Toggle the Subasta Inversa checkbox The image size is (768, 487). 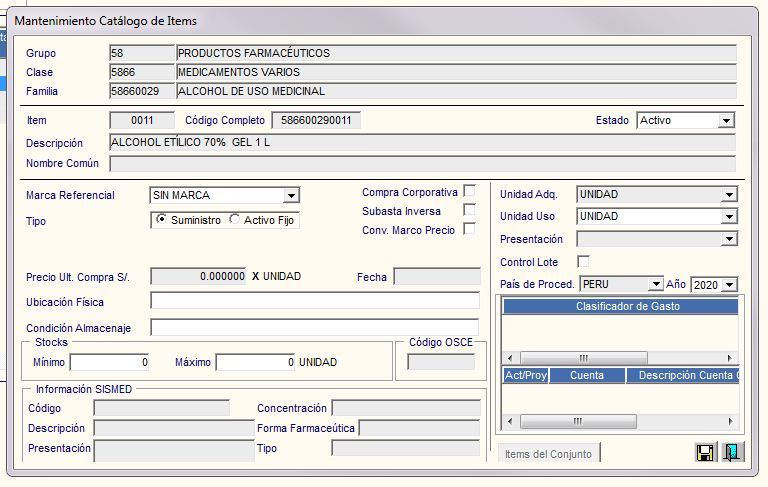point(469,210)
